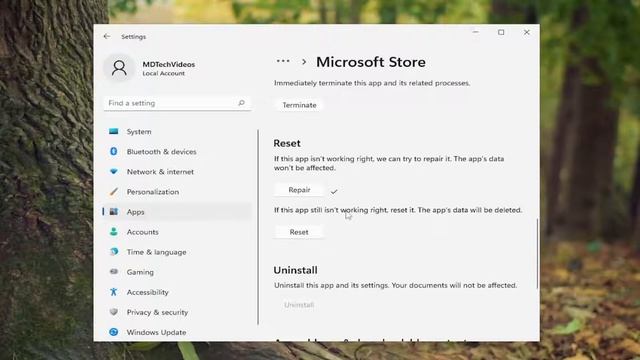
Task: Click the Repair button
Action: pos(299,190)
